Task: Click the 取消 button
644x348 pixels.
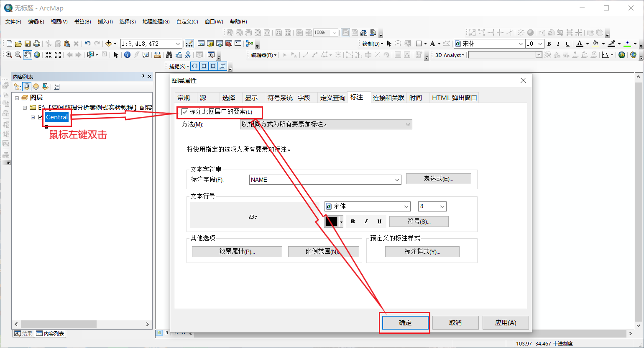Action: coord(455,323)
